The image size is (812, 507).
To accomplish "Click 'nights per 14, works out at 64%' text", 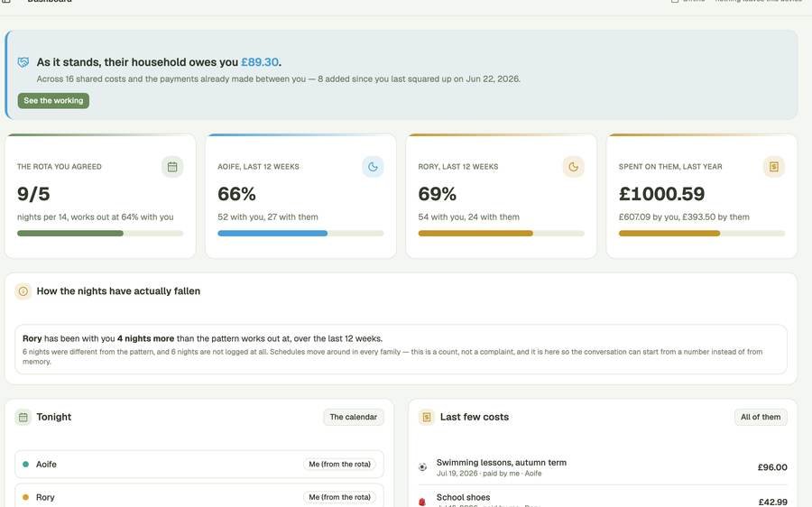I will coord(96,217).
